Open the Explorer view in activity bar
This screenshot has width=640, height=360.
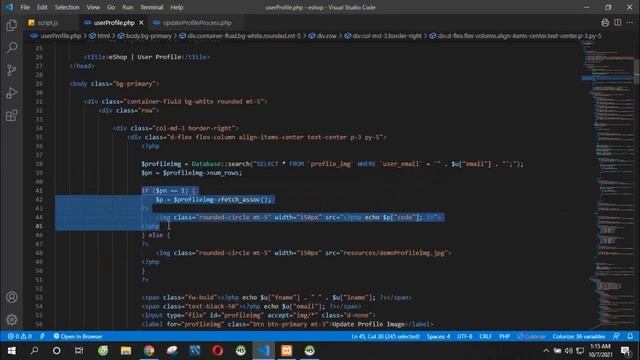11,25
